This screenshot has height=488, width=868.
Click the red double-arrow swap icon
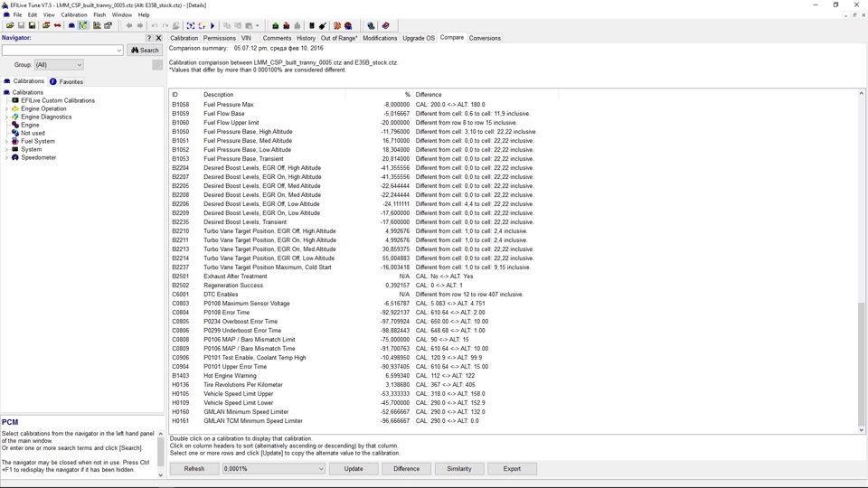tap(57, 25)
